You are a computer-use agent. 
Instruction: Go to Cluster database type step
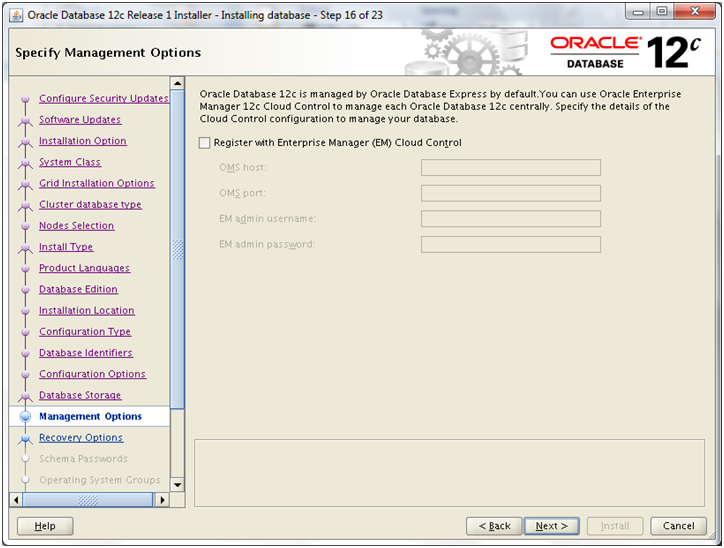click(90, 205)
